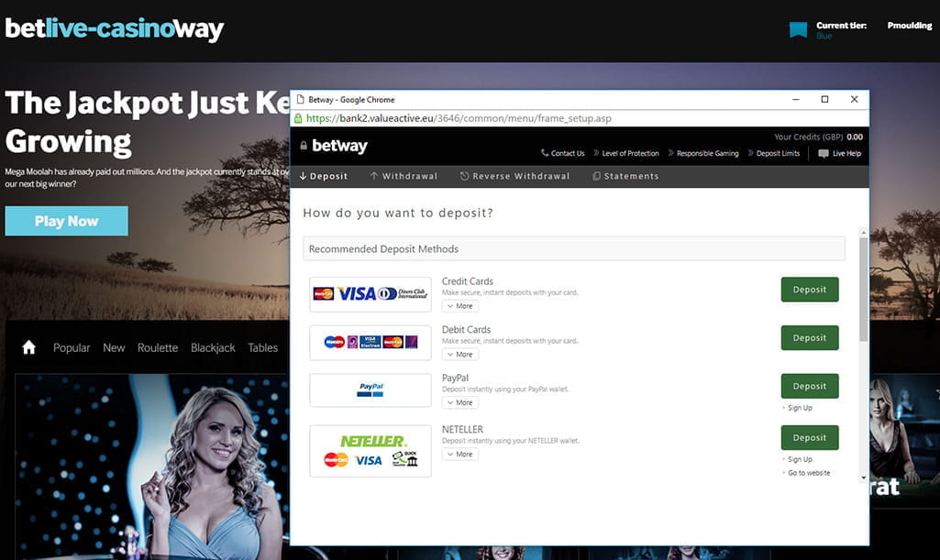Click the page icon in Chrome title bar

[x=301, y=99]
